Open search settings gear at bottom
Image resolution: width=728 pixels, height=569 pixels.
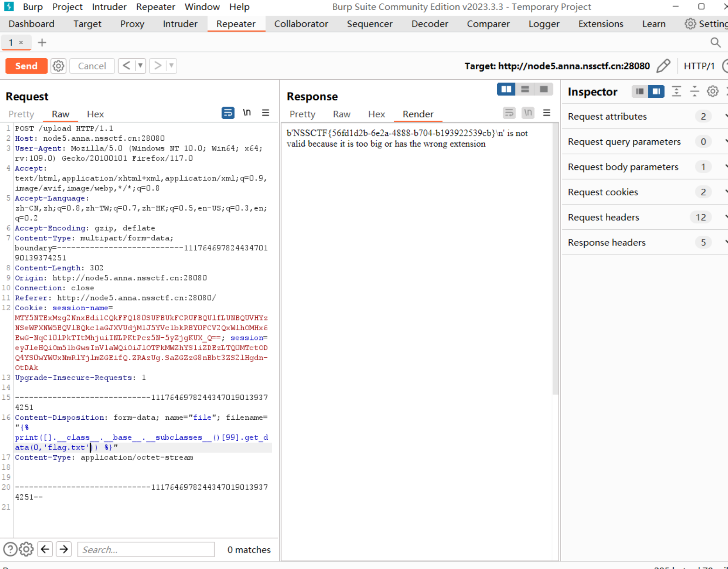[26, 549]
